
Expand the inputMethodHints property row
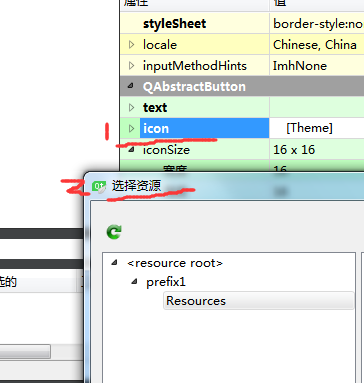pyautogui.click(x=131, y=66)
